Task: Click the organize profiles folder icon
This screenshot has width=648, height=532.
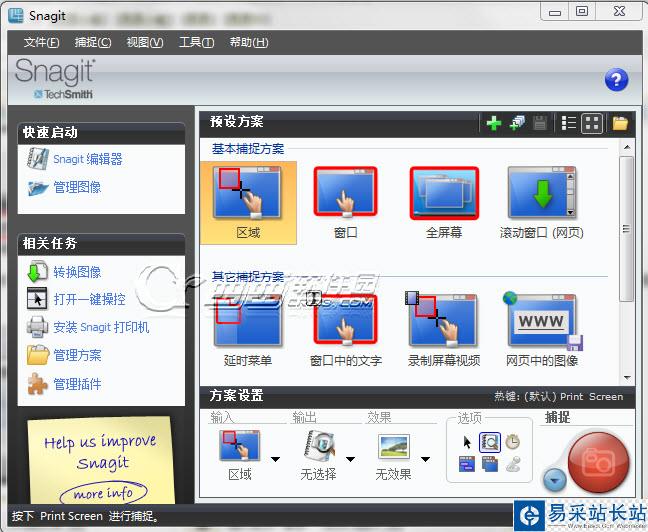Action: [620, 123]
